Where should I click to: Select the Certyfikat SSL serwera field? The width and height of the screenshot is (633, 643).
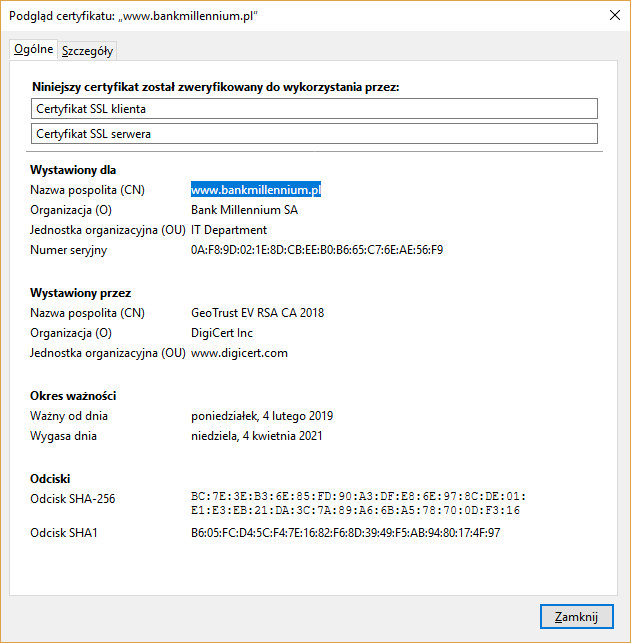tap(314, 134)
